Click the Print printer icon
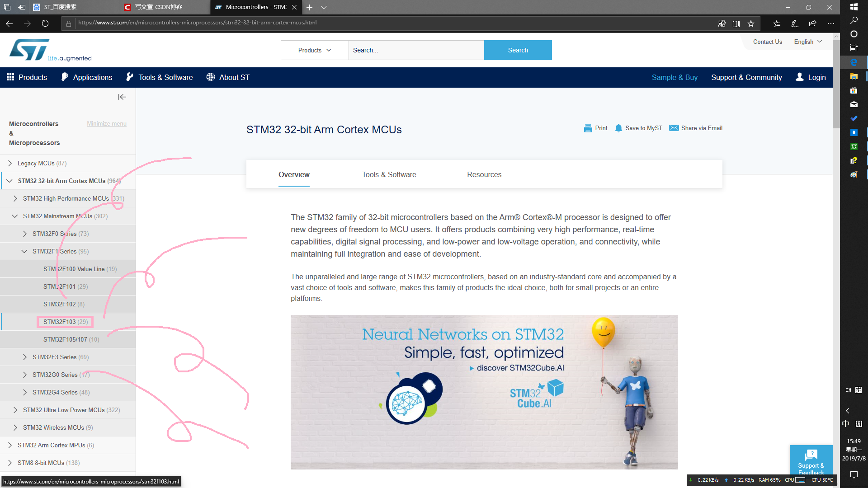Screen dimensions: 868x488 [588, 128]
